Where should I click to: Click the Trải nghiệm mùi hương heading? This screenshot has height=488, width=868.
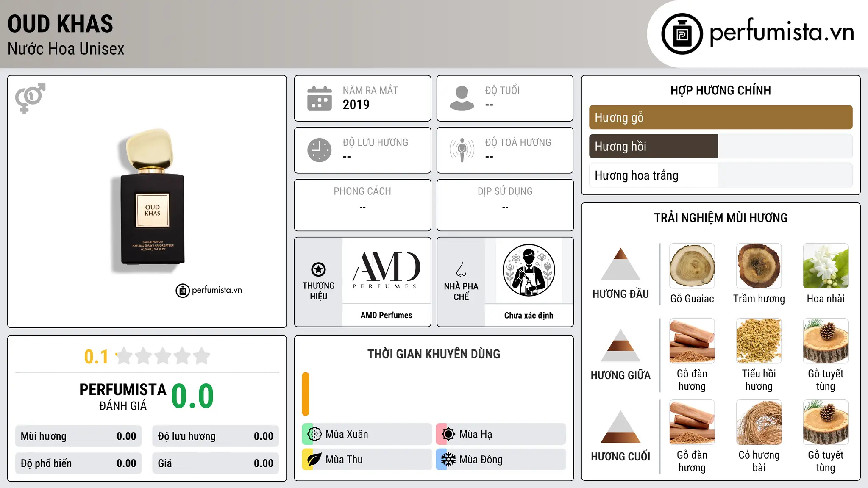click(x=721, y=218)
